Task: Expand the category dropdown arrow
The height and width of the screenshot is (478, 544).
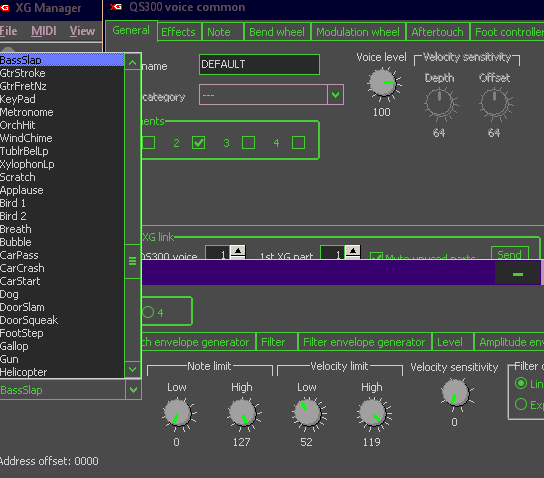Action: 335,94
